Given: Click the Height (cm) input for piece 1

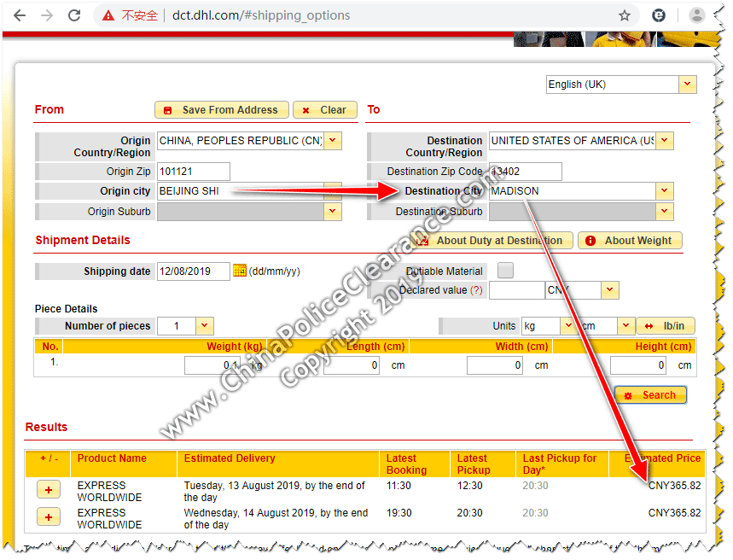Looking at the screenshot, I should [x=638, y=365].
